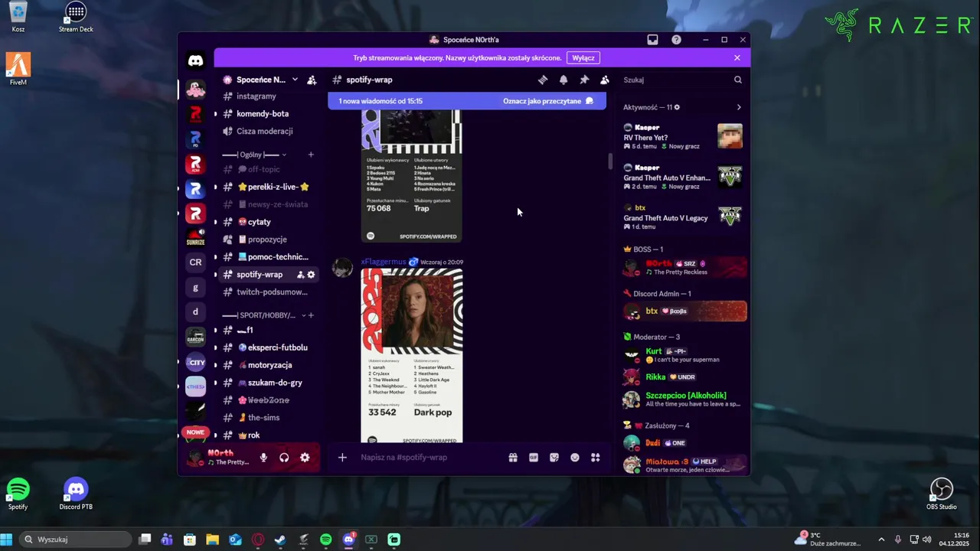The image size is (980, 551).
Task: Click the chat scrollbar thumb
Action: [610, 161]
